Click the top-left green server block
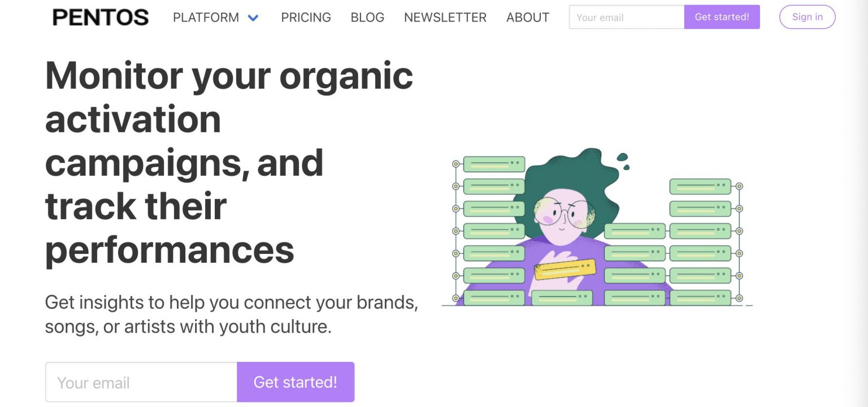The image size is (868, 407). coord(494,164)
